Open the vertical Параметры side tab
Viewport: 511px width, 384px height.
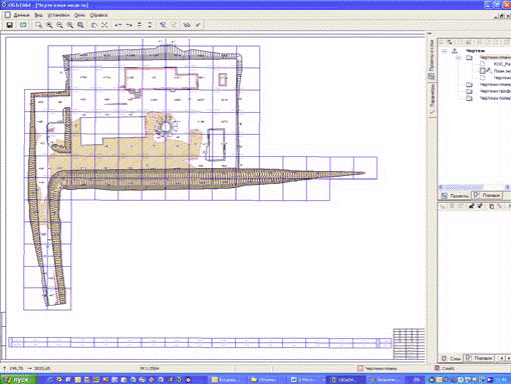click(432, 100)
